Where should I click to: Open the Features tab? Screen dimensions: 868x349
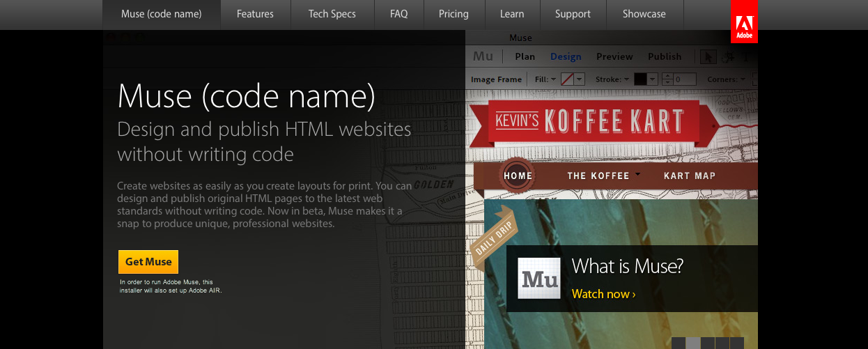pos(255,14)
